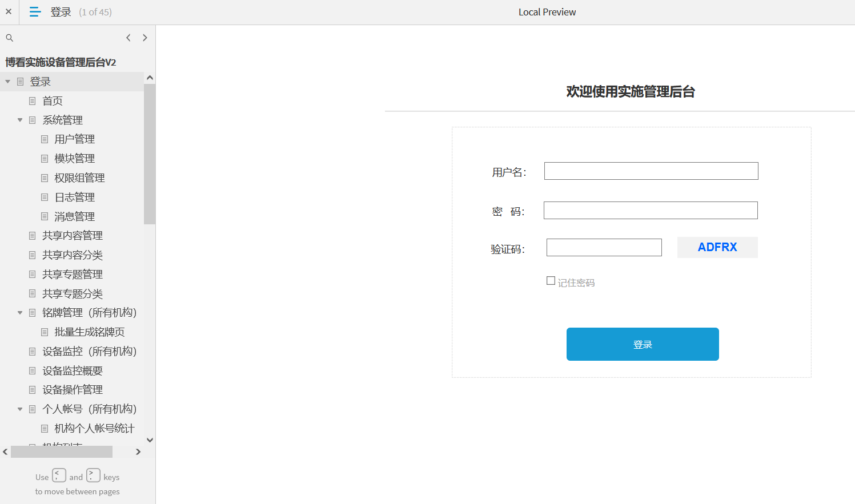The image size is (855, 504).
Task: Open the 机构个人帐号统计 page
Action: point(94,429)
